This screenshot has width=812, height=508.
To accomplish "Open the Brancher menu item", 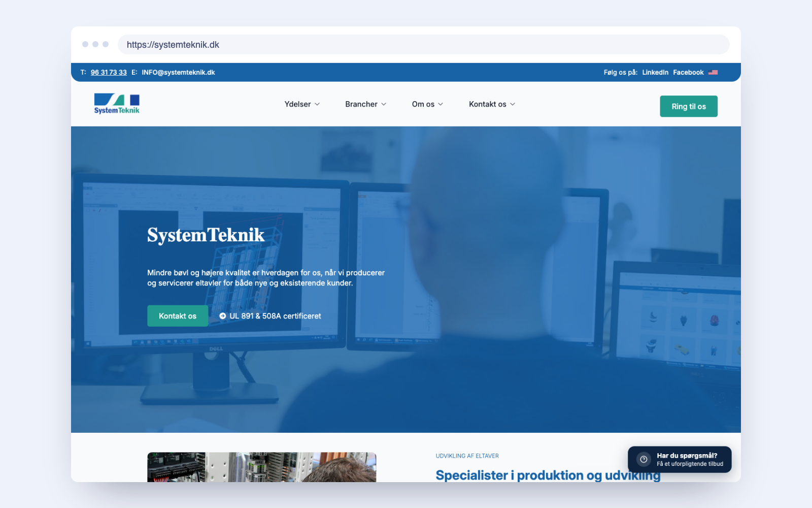I will [361, 104].
